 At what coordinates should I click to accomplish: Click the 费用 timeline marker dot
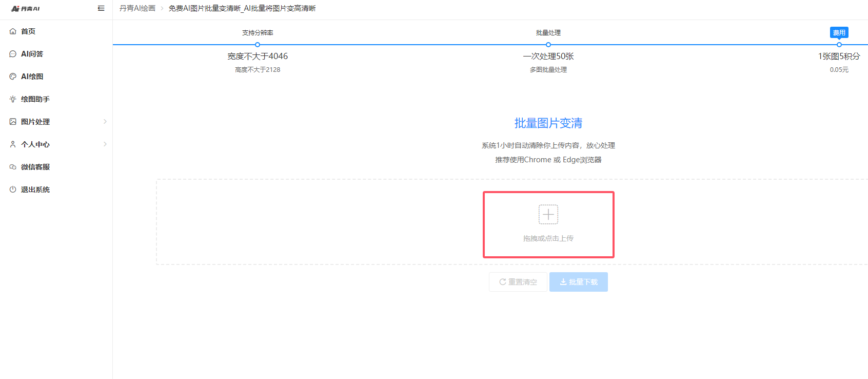click(839, 45)
